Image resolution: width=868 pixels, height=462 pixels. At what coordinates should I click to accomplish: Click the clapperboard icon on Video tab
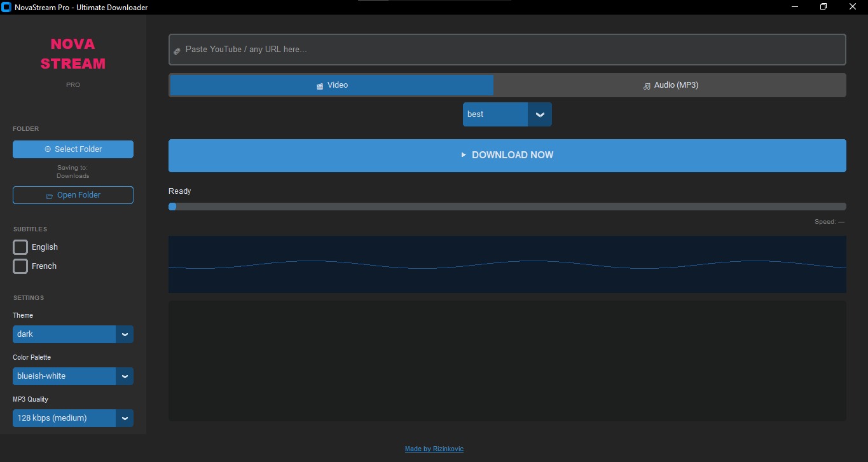(x=320, y=86)
